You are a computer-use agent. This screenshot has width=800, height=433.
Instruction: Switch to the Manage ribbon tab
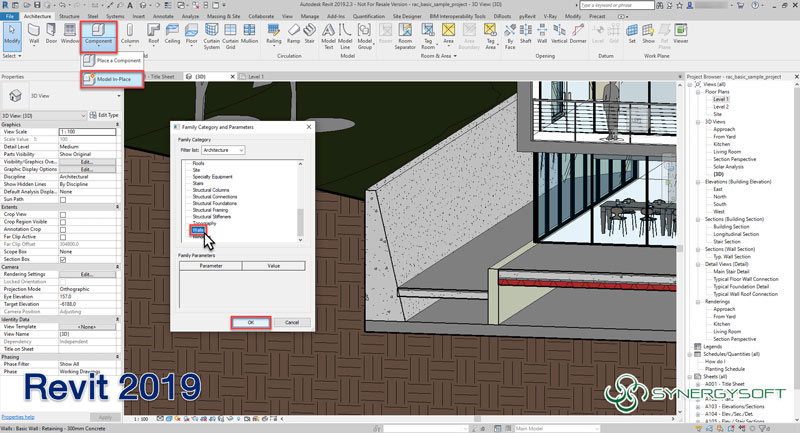[x=309, y=16]
